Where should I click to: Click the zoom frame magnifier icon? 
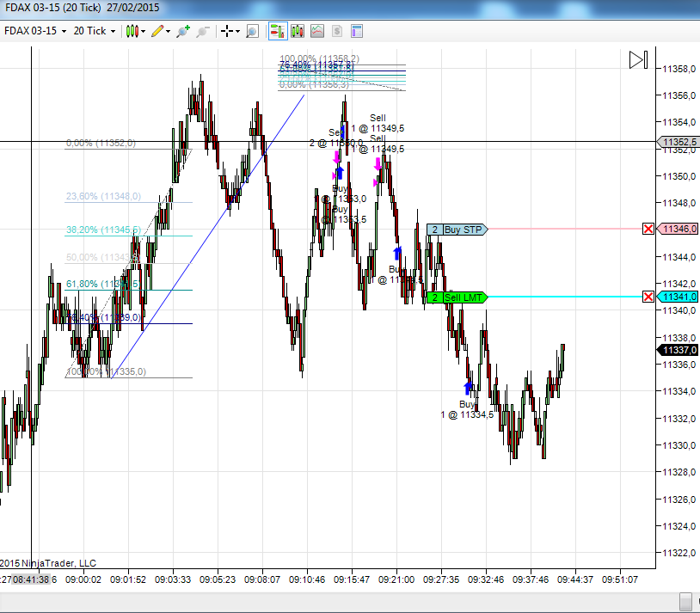click(252, 31)
